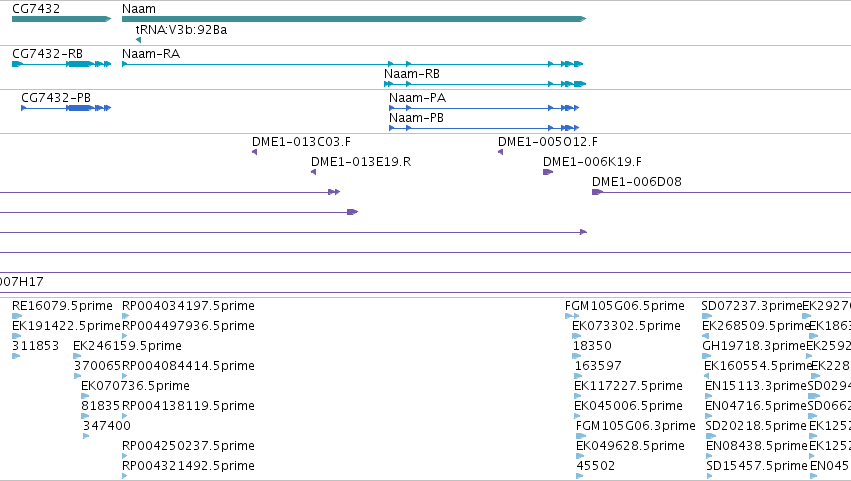Click the DME1-006D08 marker glyph
This screenshot has width=851, height=481.
click(x=598, y=192)
